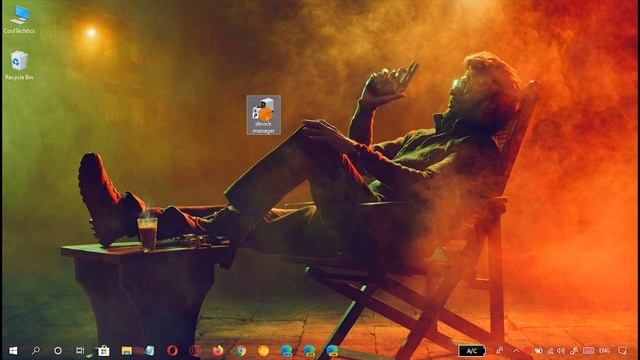
Task: Open the Windows Start menu
Action: coord(13,351)
